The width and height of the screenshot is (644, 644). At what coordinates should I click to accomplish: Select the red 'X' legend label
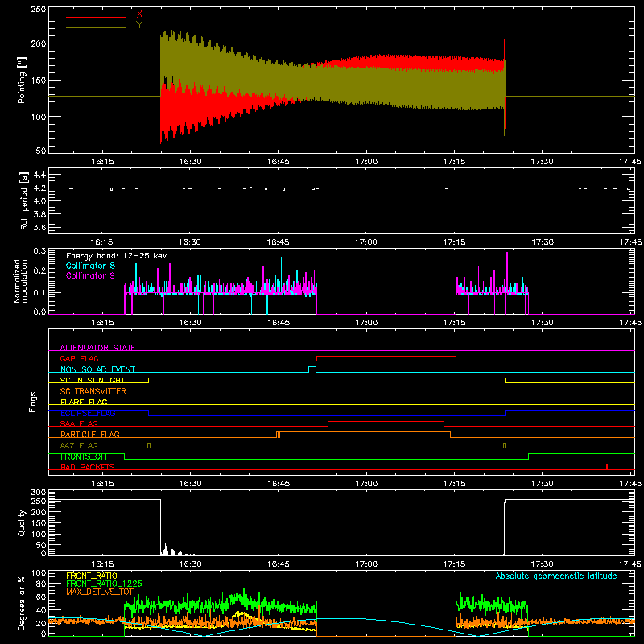(x=139, y=14)
